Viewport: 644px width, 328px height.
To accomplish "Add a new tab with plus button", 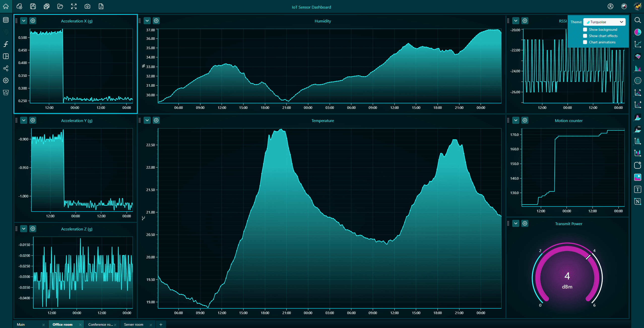I will [x=161, y=324].
